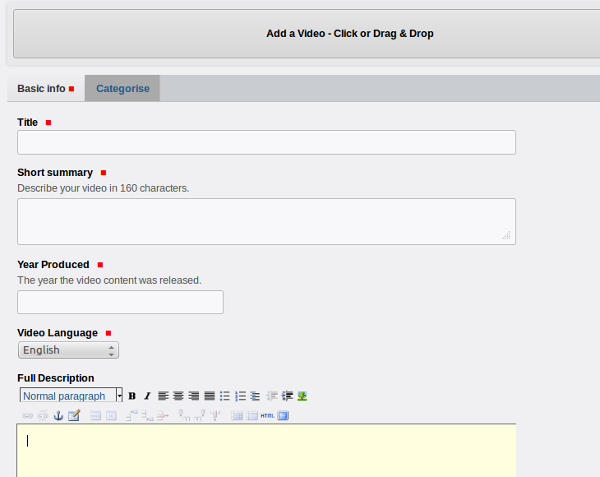Toggle bold formatting in description editor
Image resolution: width=600 pixels, height=477 pixels.
point(132,396)
